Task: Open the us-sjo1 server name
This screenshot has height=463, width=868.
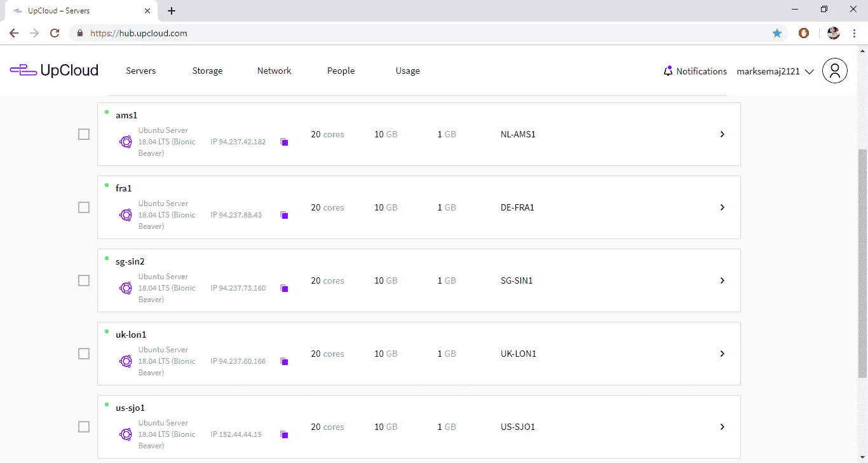Action: [130, 408]
